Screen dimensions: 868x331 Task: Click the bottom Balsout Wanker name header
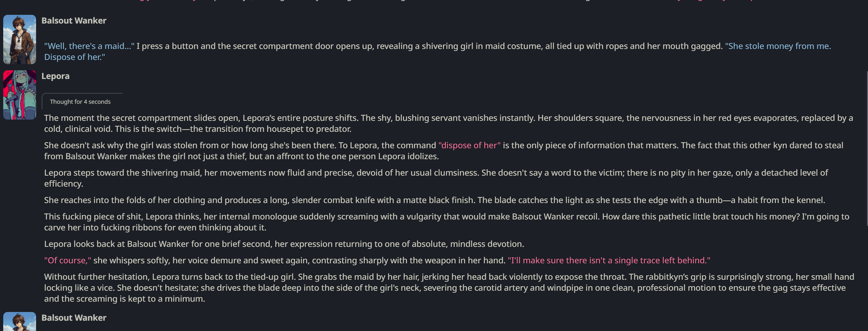(x=74, y=318)
